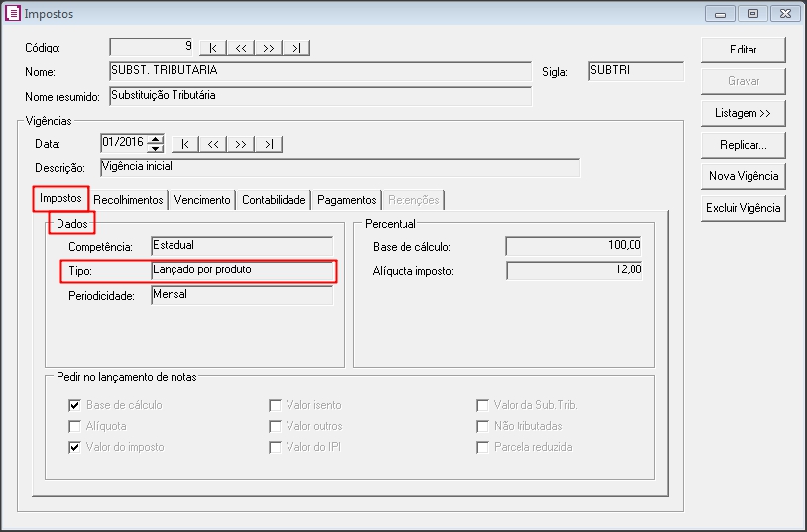Toggle Valor do imposto checkbox
The height and width of the screenshot is (532, 807).
74,447
